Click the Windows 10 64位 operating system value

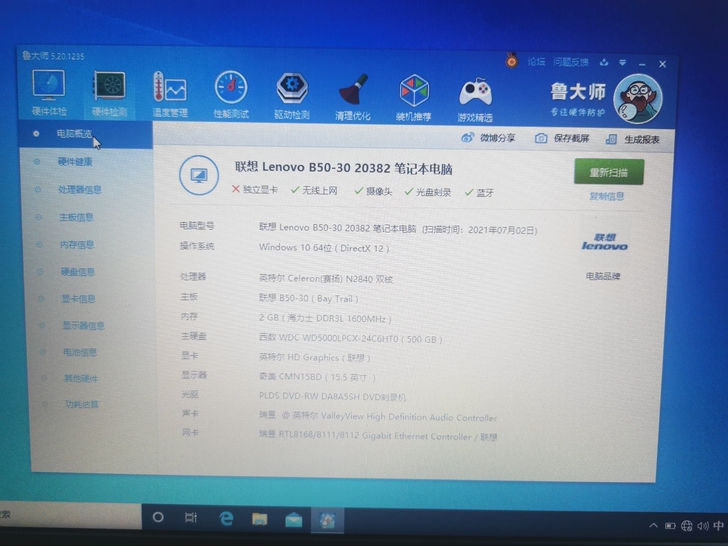click(324, 248)
